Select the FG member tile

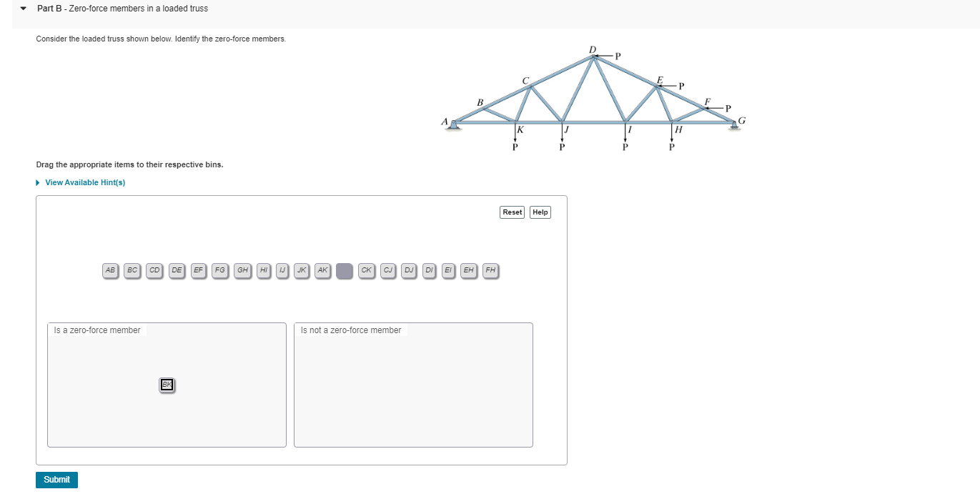tap(220, 271)
